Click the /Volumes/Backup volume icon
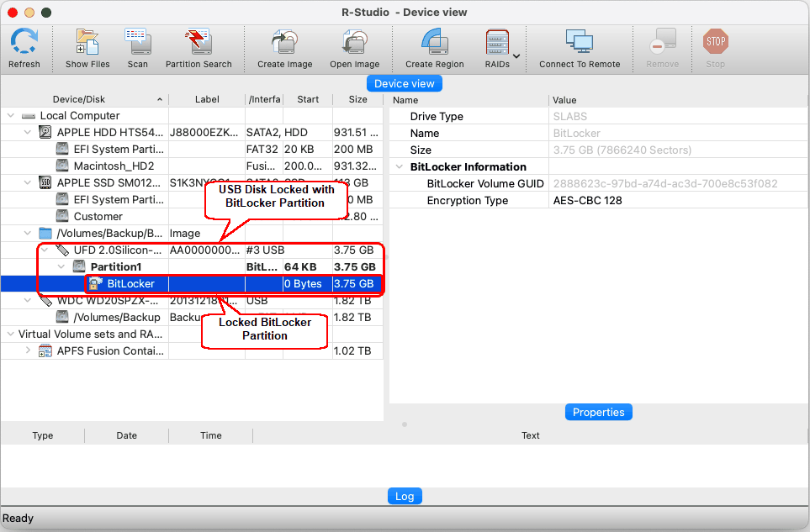810x532 pixels. [62, 317]
